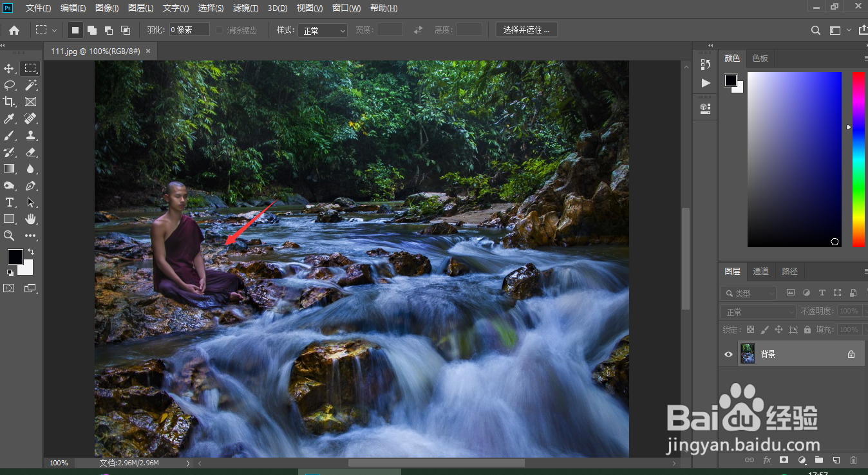Open the Edit Toolbar three-dots menu
The image size is (868, 475).
[30, 236]
